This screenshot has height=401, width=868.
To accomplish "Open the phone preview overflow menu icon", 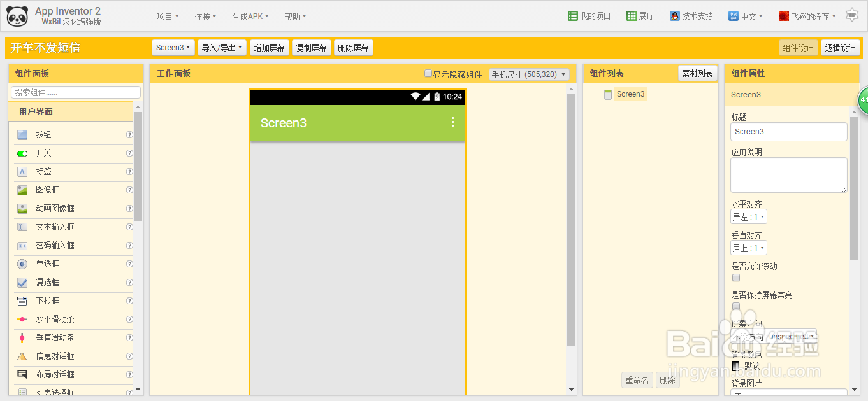I will (453, 122).
